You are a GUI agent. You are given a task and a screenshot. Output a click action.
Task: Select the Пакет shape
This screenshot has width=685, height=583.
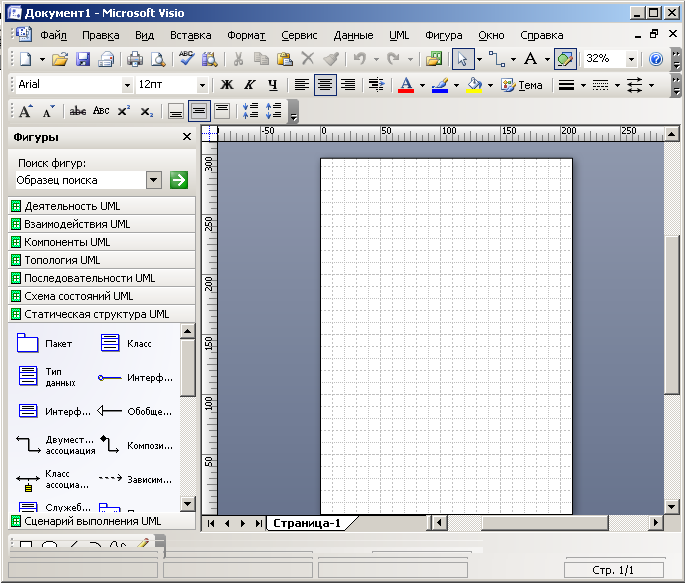click(44, 343)
